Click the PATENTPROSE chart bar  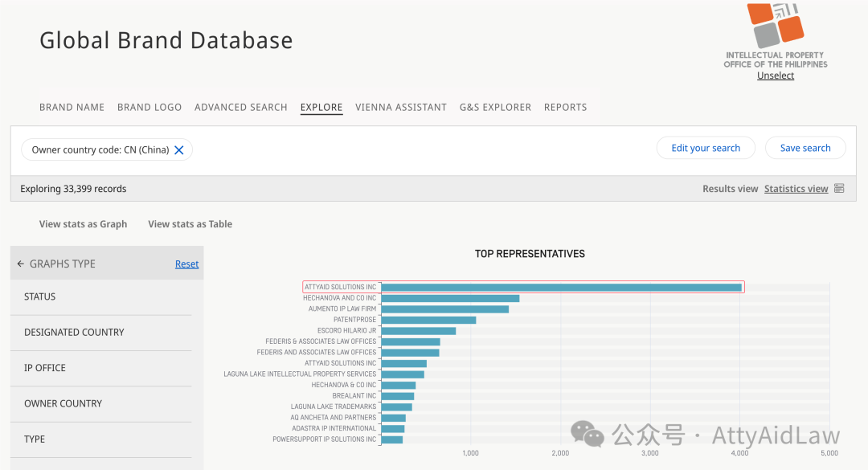pos(428,320)
